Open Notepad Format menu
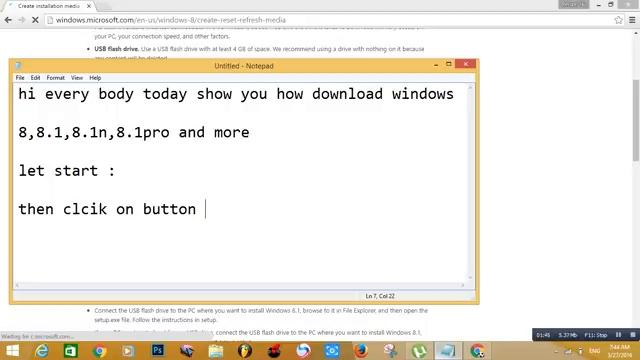This screenshot has width=640, height=360. click(x=56, y=78)
